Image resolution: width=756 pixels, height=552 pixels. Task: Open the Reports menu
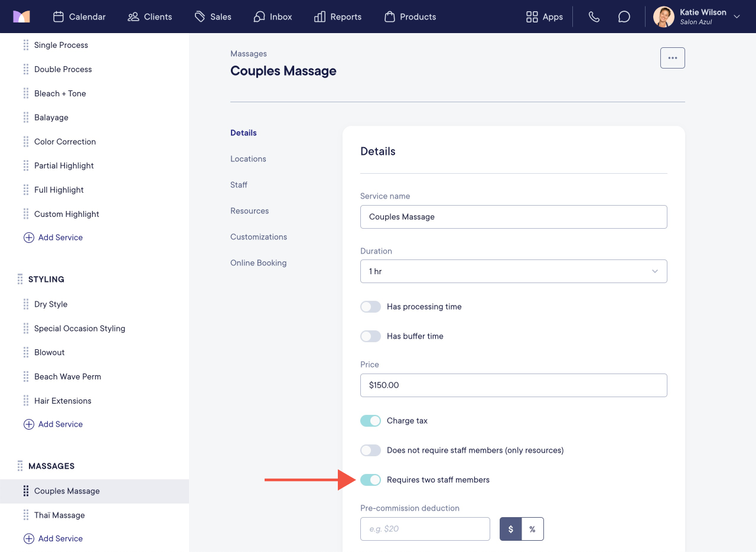tap(338, 17)
